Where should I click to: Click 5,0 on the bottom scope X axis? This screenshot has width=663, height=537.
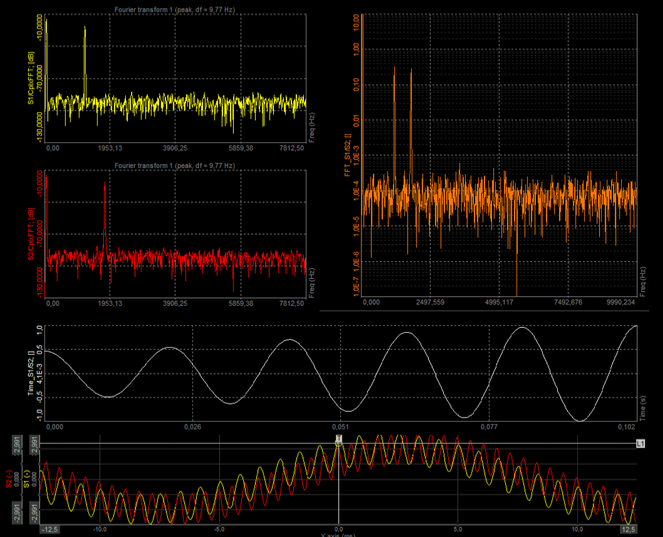458,529
